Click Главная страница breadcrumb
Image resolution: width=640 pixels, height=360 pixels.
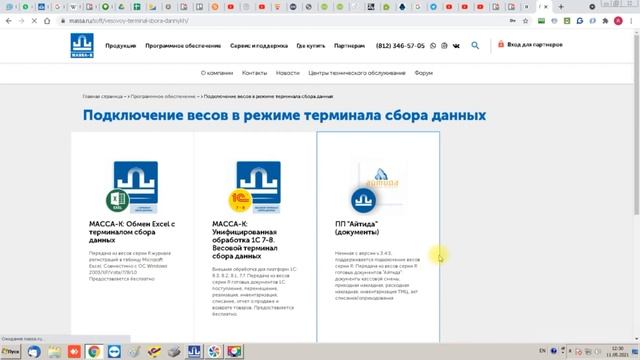click(102, 96)
